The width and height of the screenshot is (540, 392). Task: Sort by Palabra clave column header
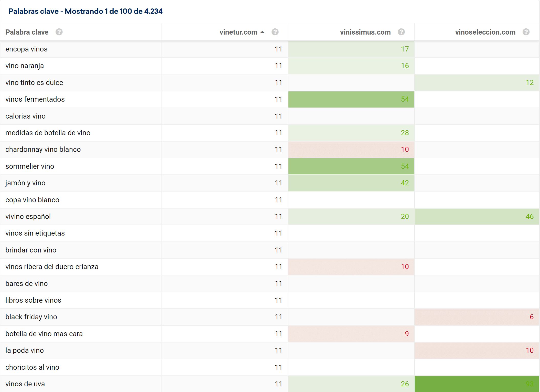click(x=27, y=32)
